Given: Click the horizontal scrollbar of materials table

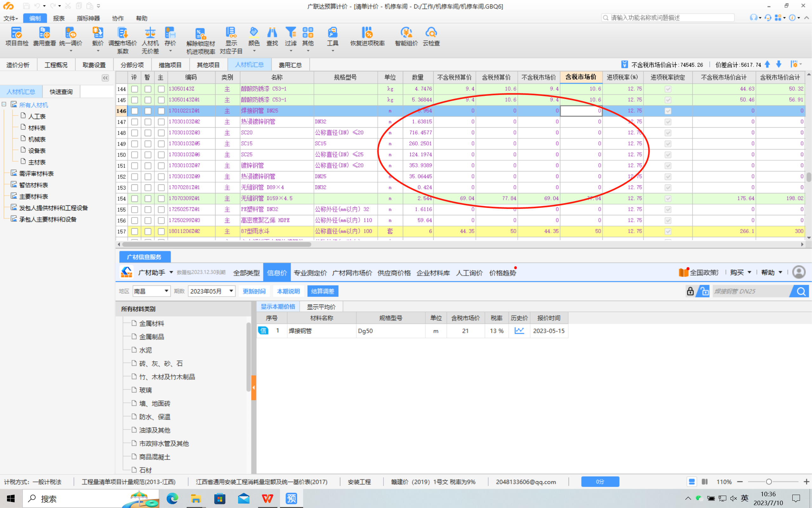Looking at the screenshot, I should click(217, 244).
